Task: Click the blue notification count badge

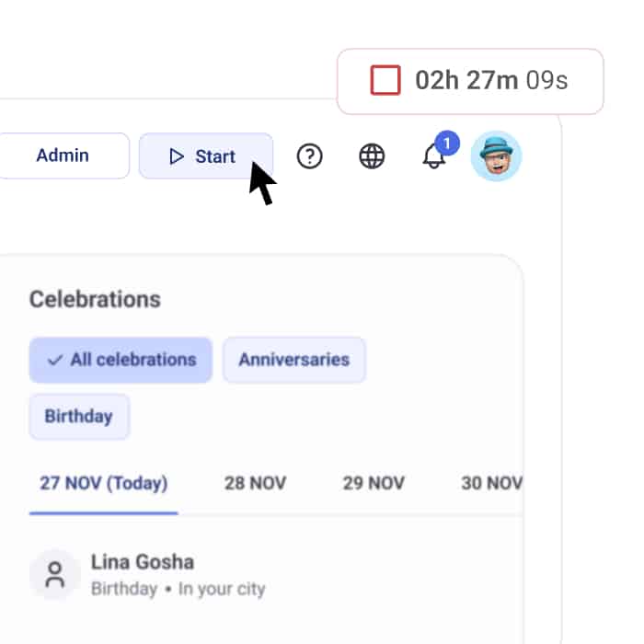Action: 447,144
